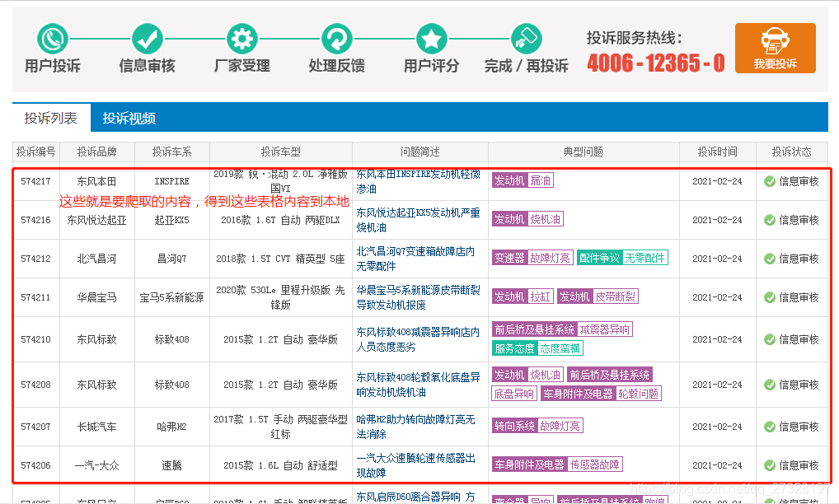Click complaint number 574212
839x504 pixels.
(35, 259)
